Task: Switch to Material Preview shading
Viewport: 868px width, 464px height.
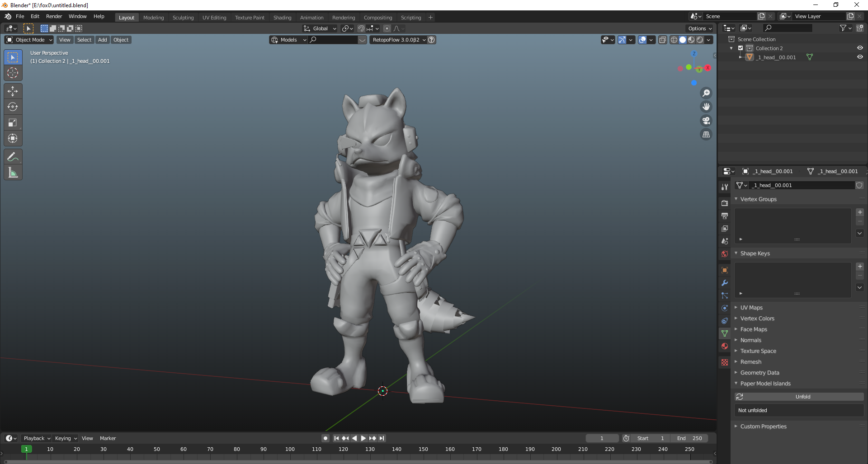Action: click(691, 40)
